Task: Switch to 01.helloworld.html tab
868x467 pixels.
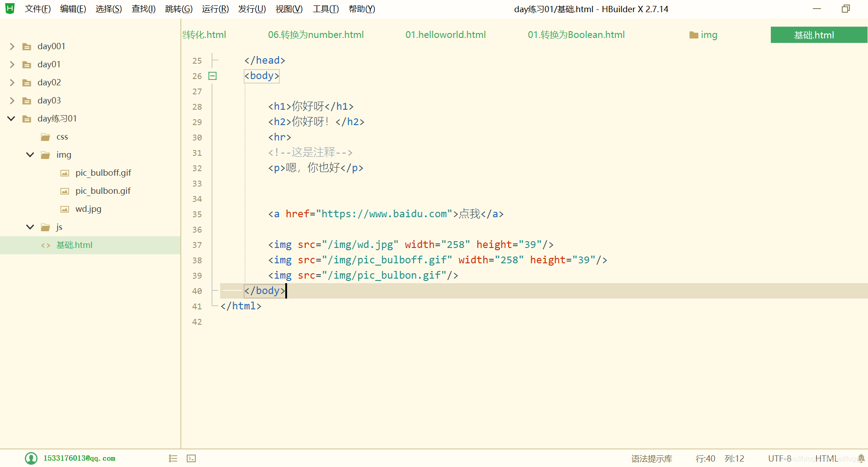Action: click(x=445, y=35)
